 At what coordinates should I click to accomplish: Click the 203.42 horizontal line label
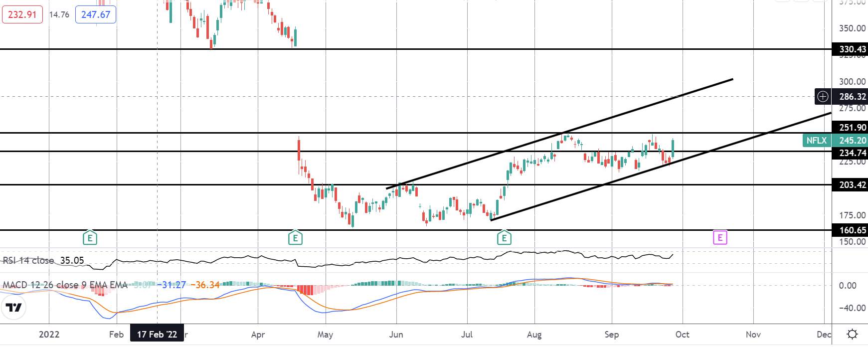pos(853,185)
